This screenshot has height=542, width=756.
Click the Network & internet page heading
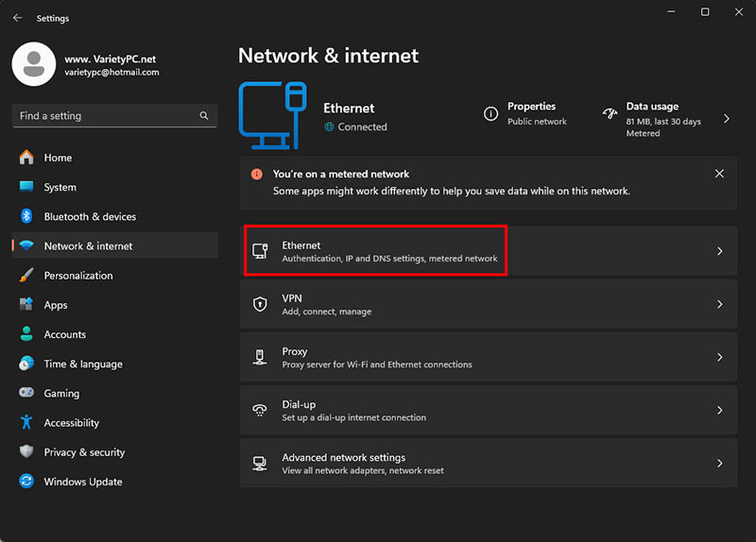328,56
